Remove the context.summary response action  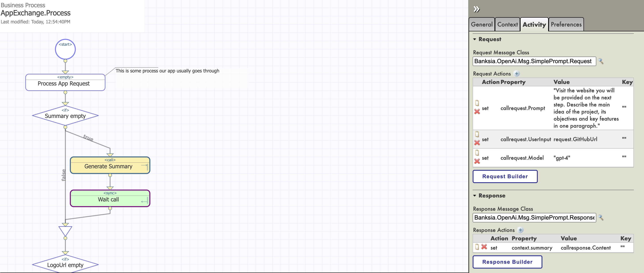pyautogui.click(x=484, y=247)
